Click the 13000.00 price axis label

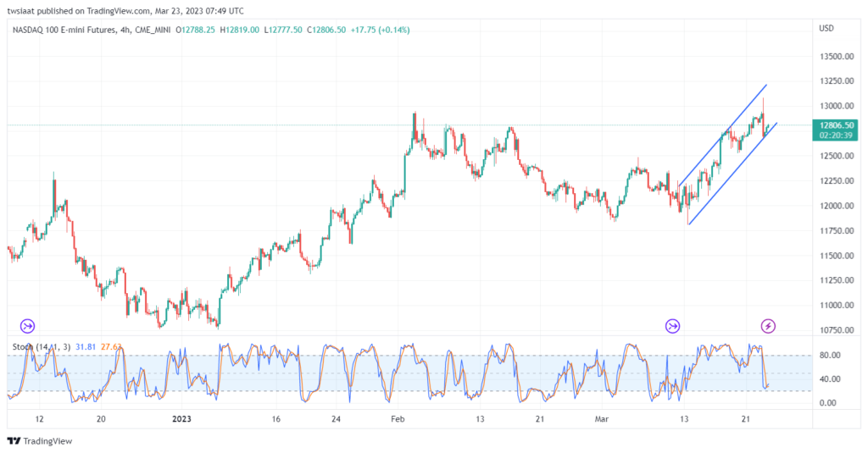coord(836,106)
